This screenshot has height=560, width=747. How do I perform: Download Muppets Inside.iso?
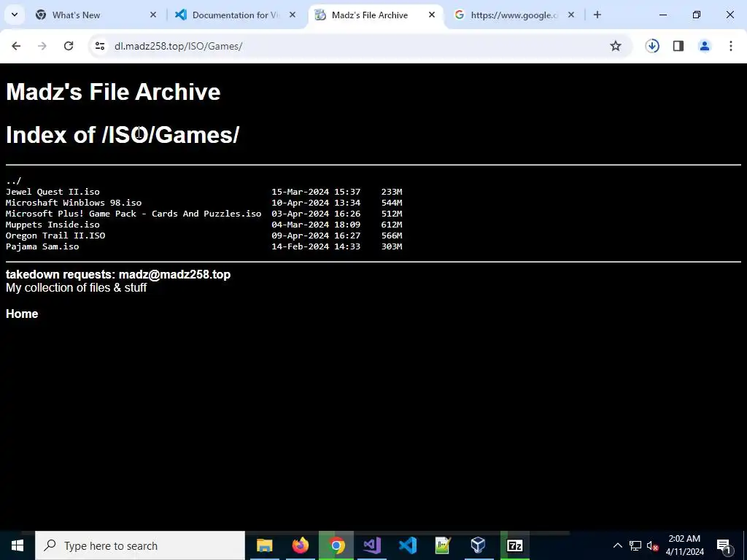click(53, 225)
